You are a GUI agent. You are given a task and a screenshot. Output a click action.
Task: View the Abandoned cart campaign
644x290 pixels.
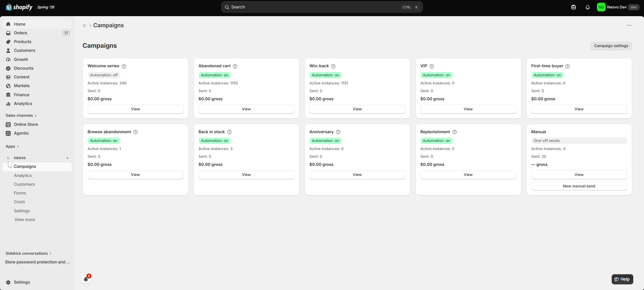(246, 109)
